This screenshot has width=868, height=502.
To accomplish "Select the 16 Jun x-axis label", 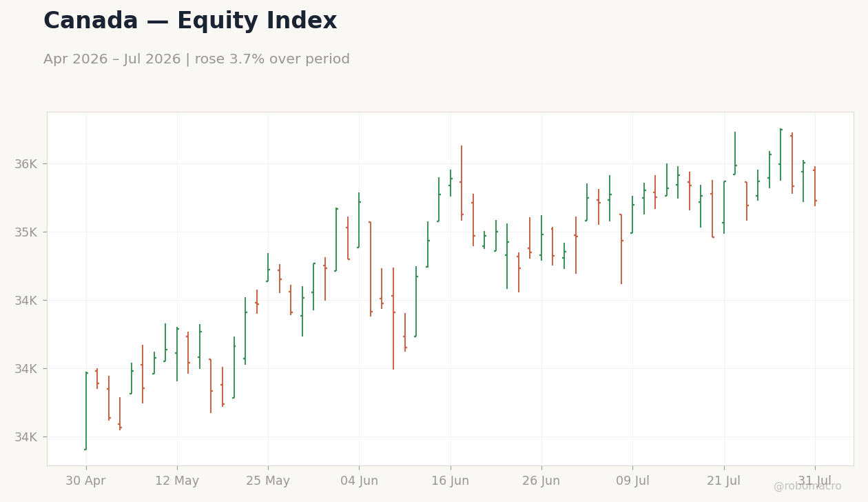I will tap(451, 481).
